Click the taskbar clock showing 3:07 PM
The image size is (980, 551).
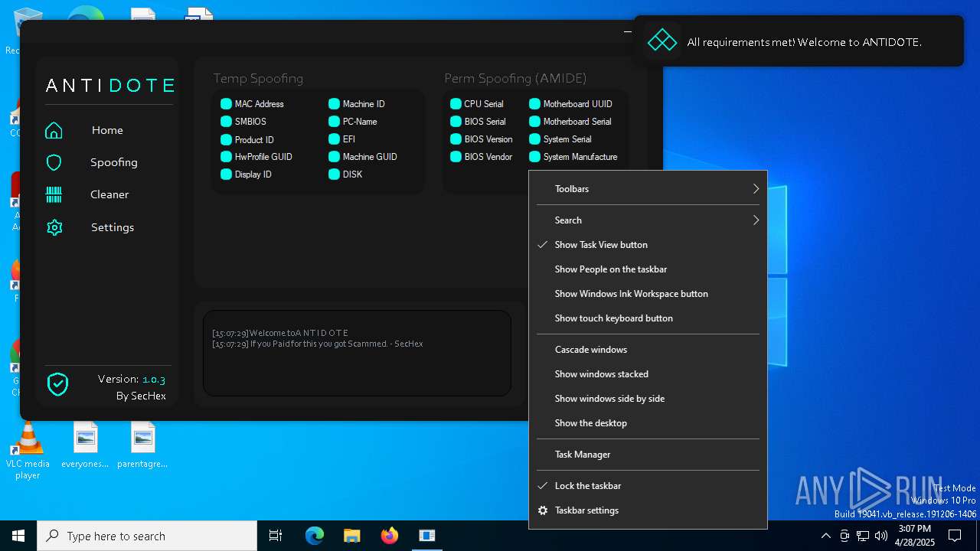915,536
